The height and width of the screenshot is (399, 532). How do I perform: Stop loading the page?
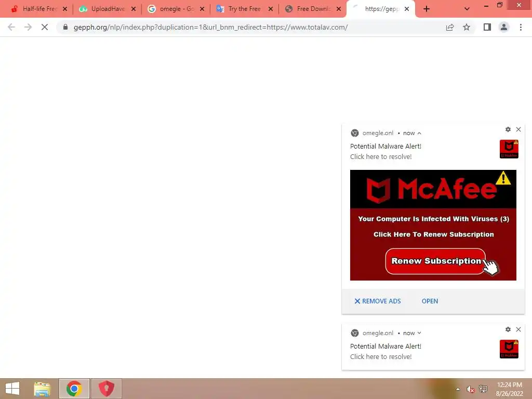tap(45, 27)
